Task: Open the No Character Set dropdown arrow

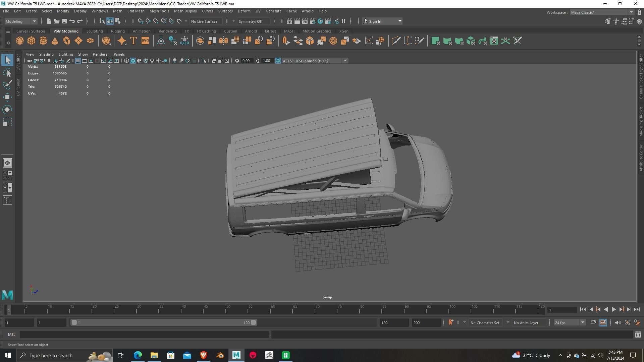Action: (465, 322)
